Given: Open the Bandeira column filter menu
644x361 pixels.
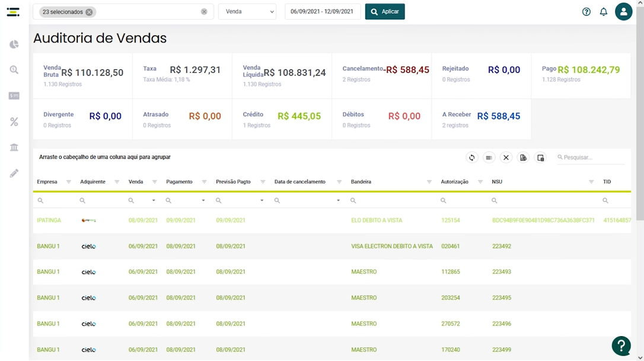Looking at the screenshot, I should tap(429, 182).
